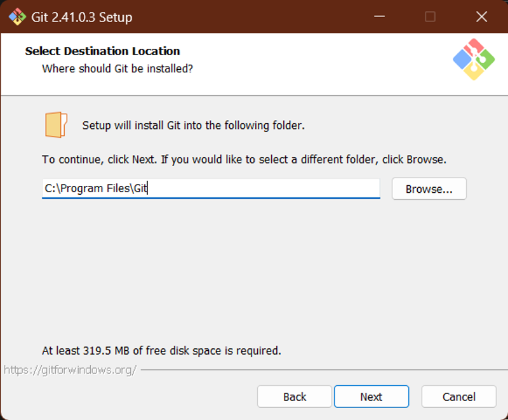Close the Git Setup window

pos(481,16)
